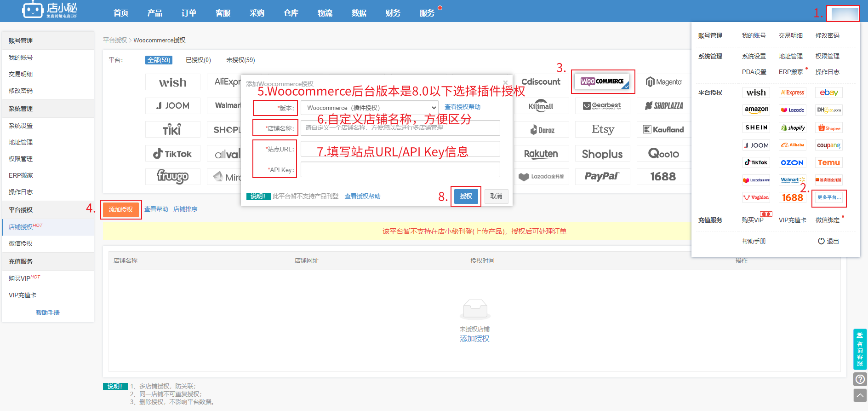Open Amazon authorization in the user menu

756,110
